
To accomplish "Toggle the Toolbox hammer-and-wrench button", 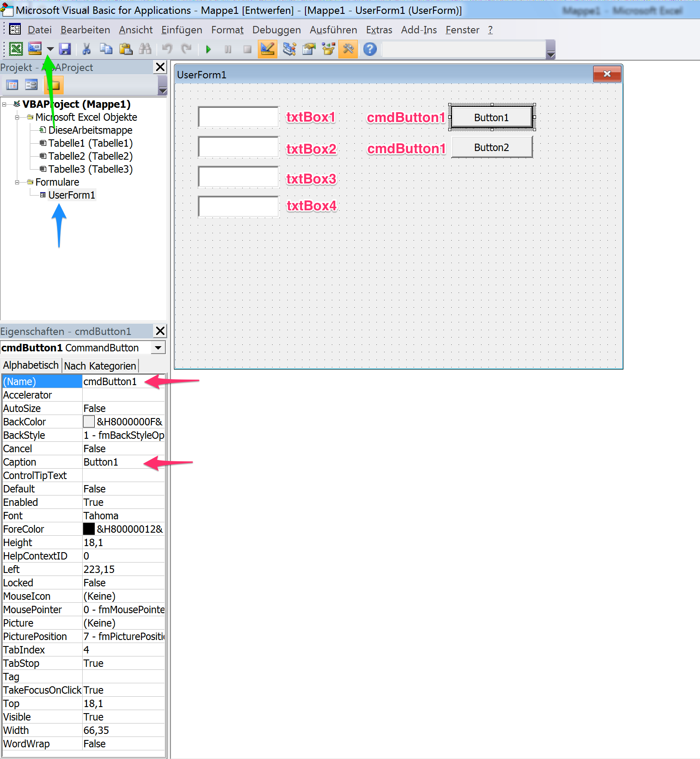I will pyautogui.click(x=348, y=49).
